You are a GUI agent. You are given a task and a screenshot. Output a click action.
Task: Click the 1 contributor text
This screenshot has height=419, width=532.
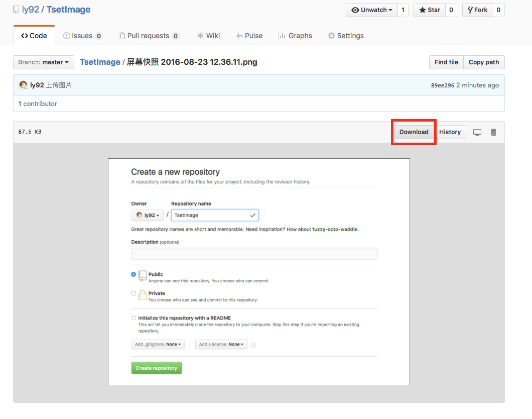click(38, 103)
